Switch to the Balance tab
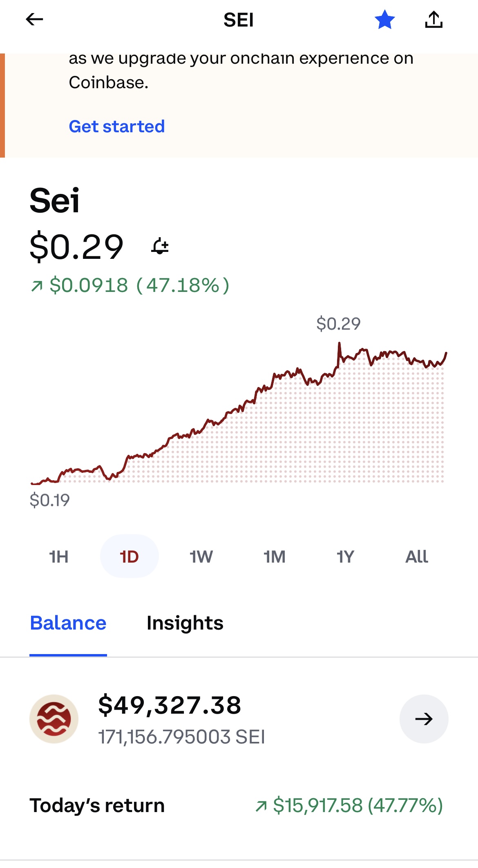Image resolution: width=478 pixels, height=868 pixels. (x=68, y=623)
